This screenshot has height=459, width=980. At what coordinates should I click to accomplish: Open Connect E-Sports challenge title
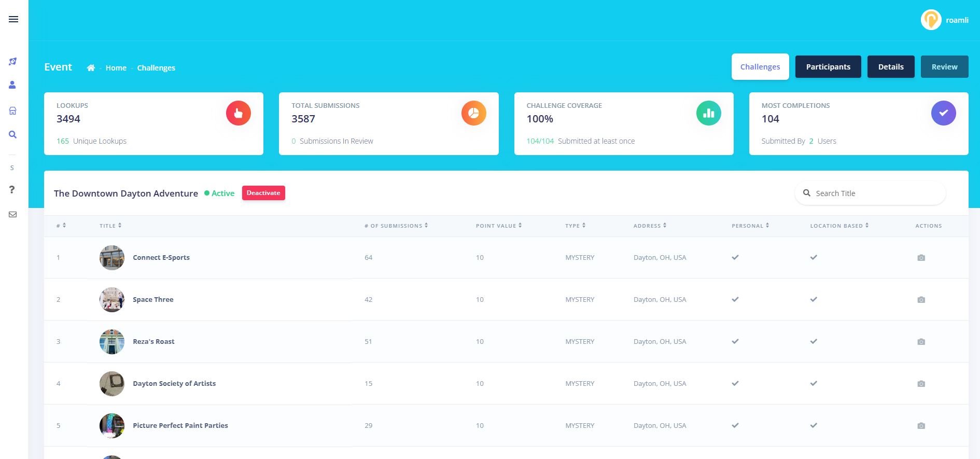point(161,257)
